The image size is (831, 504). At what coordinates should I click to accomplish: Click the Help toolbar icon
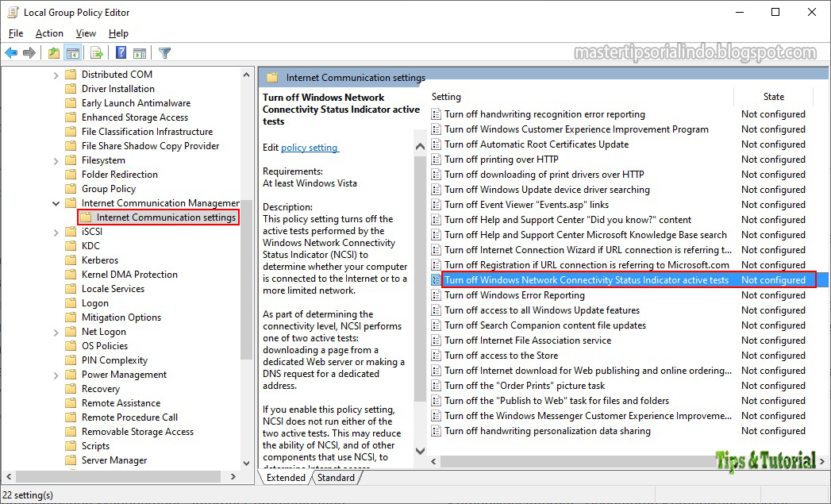(122, 52)
